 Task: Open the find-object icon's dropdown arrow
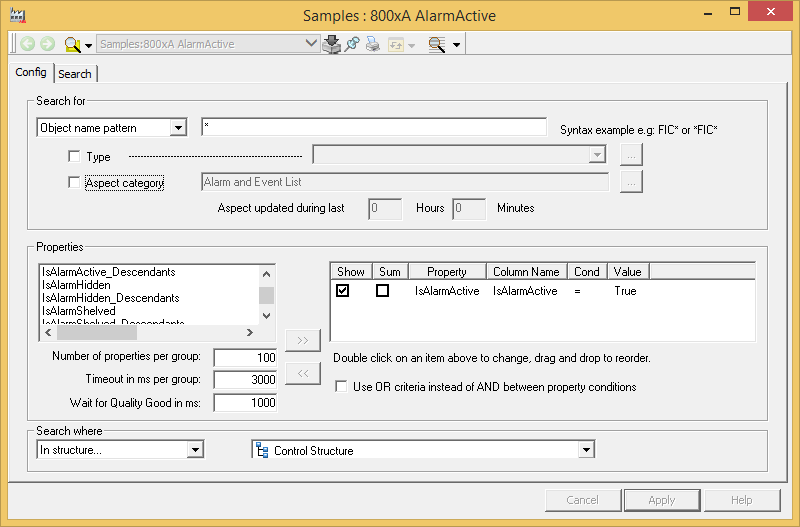tap(88, 45)
